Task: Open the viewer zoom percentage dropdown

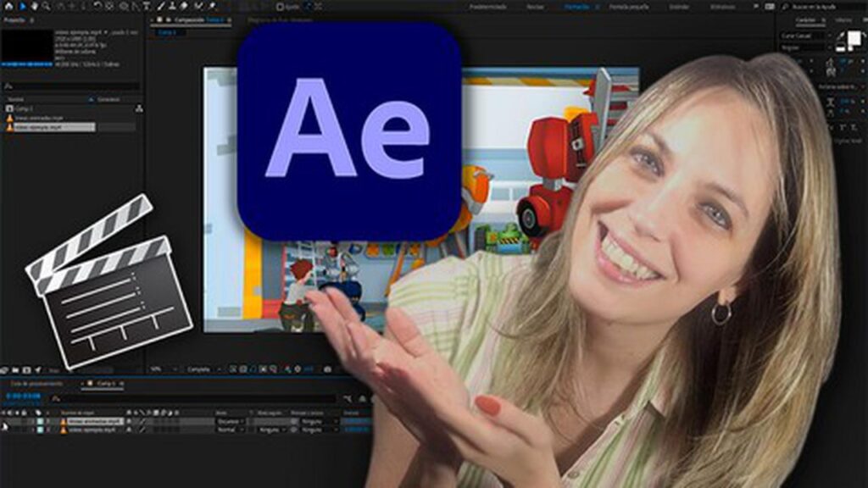Action: [x=159, y=369]
